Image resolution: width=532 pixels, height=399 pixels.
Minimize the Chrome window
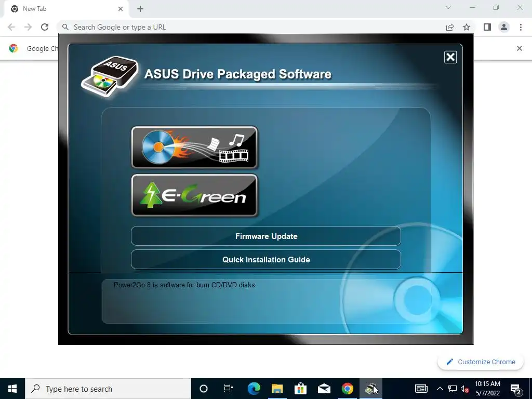point(472,7)
